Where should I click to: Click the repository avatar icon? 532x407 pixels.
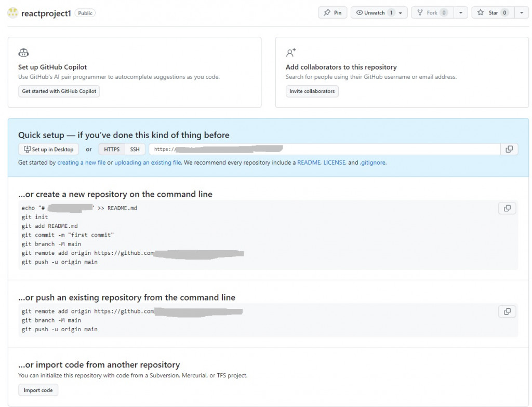point(12,13)
